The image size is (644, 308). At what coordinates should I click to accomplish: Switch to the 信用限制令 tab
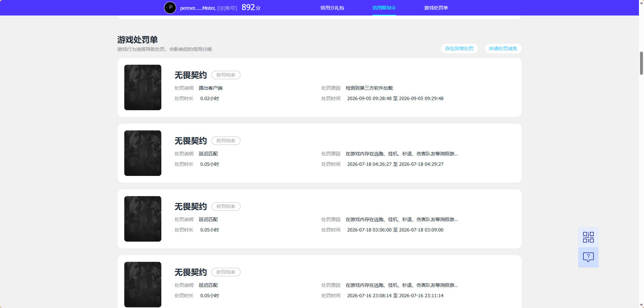click(x=384, y=8)
